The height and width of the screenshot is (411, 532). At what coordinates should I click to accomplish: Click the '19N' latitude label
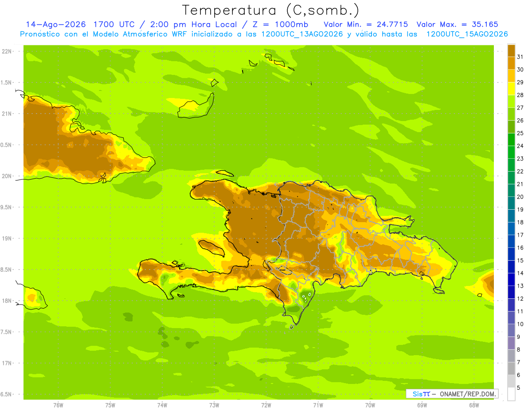point(8,238)
